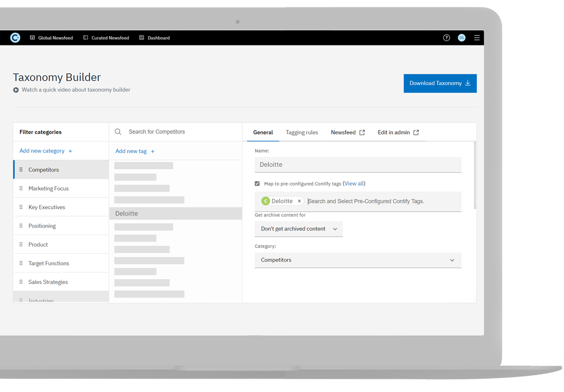Switch to the Tagging rules tab
564x392 pixels.
point(302,132)
